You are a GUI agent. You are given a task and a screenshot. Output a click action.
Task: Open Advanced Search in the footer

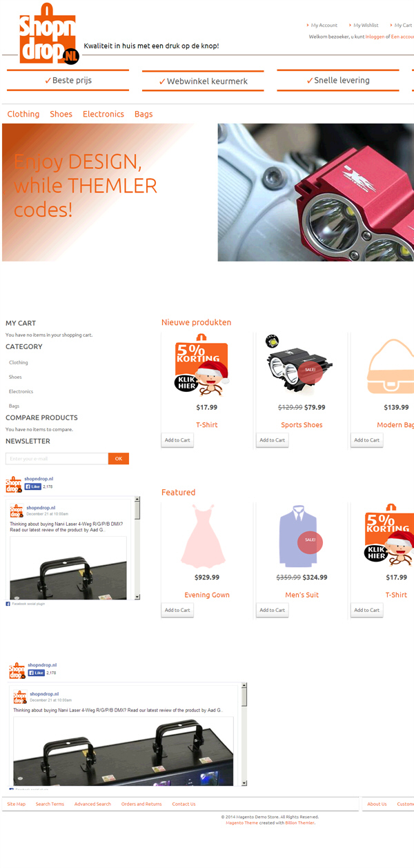92,804
